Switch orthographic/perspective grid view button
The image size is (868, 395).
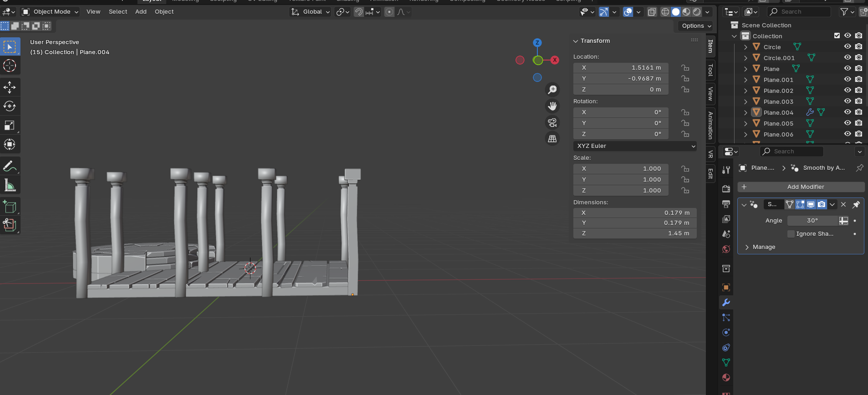552,139
